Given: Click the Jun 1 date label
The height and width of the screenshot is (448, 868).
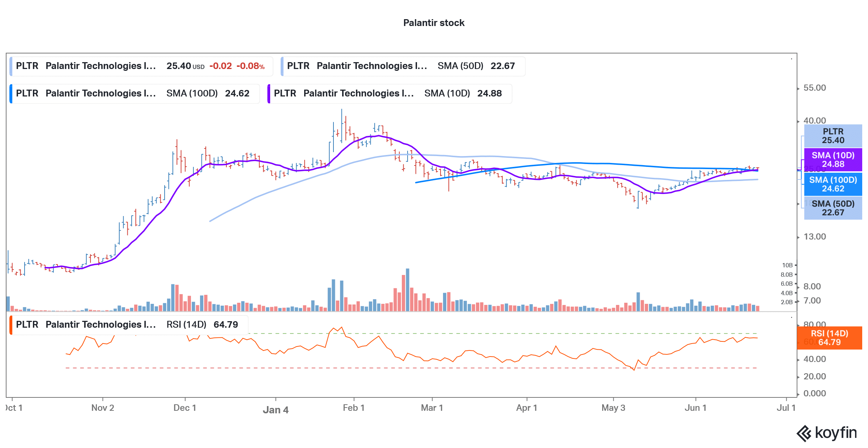Looking at the screenshot, I should click(695, 408).
